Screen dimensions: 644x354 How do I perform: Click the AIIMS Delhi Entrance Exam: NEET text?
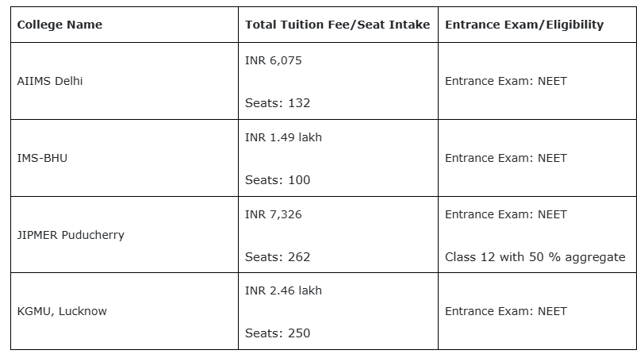point(505,81)
